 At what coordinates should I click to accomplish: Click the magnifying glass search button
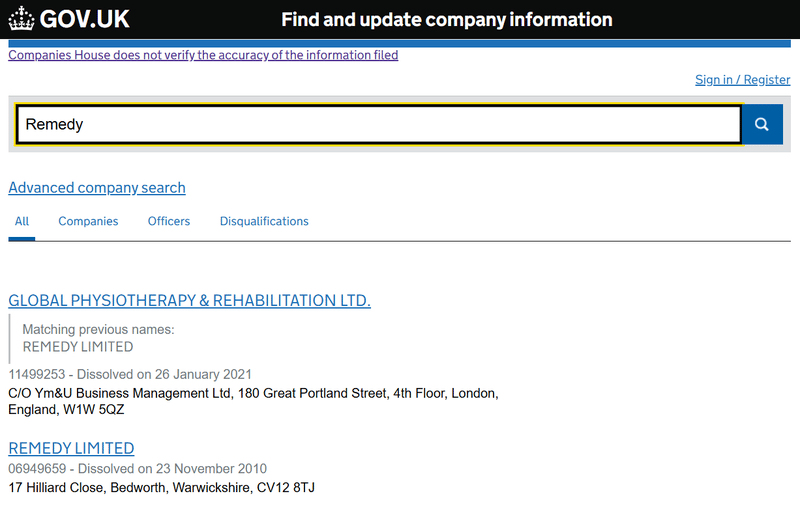point(762,124)
